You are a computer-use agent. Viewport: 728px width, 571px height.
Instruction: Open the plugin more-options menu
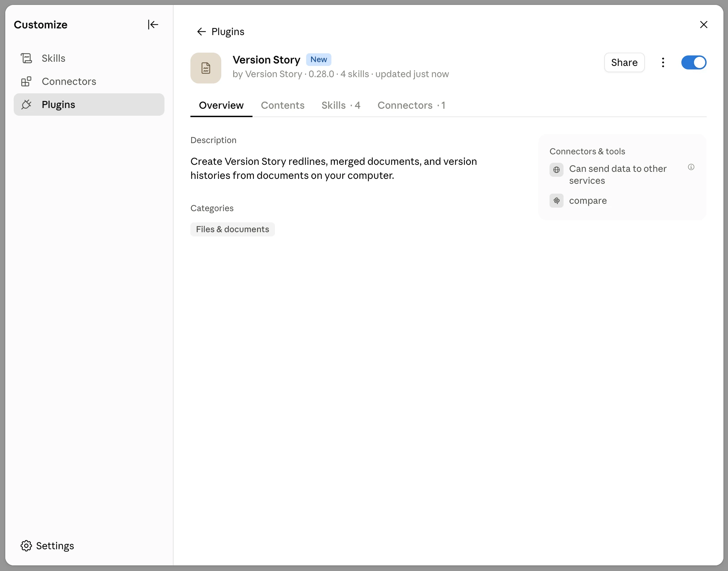click(663, 62)
